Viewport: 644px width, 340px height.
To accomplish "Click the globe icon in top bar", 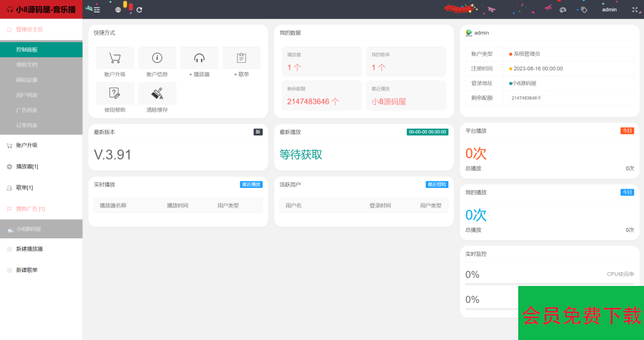I will coord(118,9).
